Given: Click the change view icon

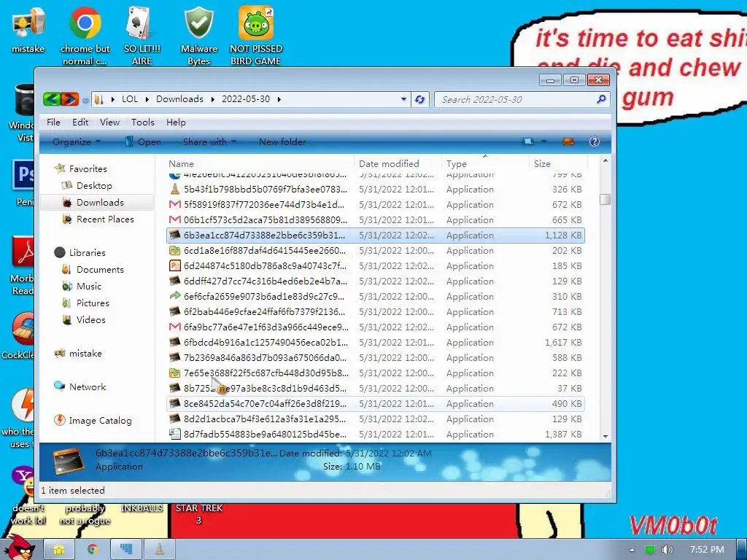Looking at the screenshot, I should point(528,141).
